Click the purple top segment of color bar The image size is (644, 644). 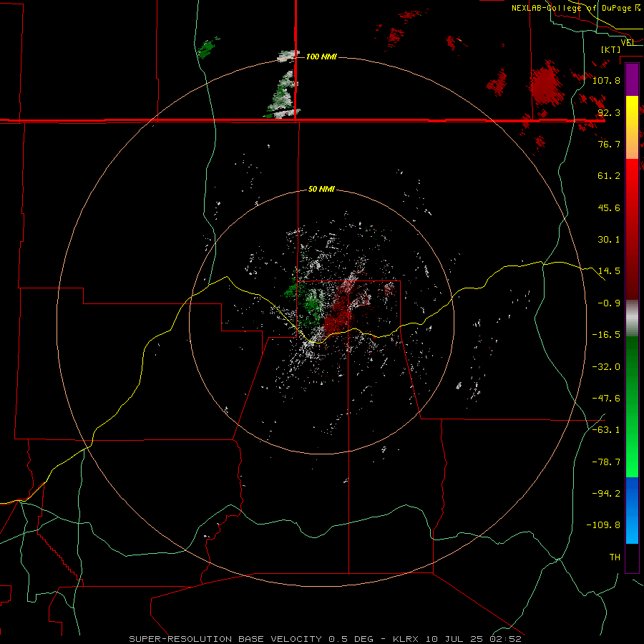[x=632, y=79]
